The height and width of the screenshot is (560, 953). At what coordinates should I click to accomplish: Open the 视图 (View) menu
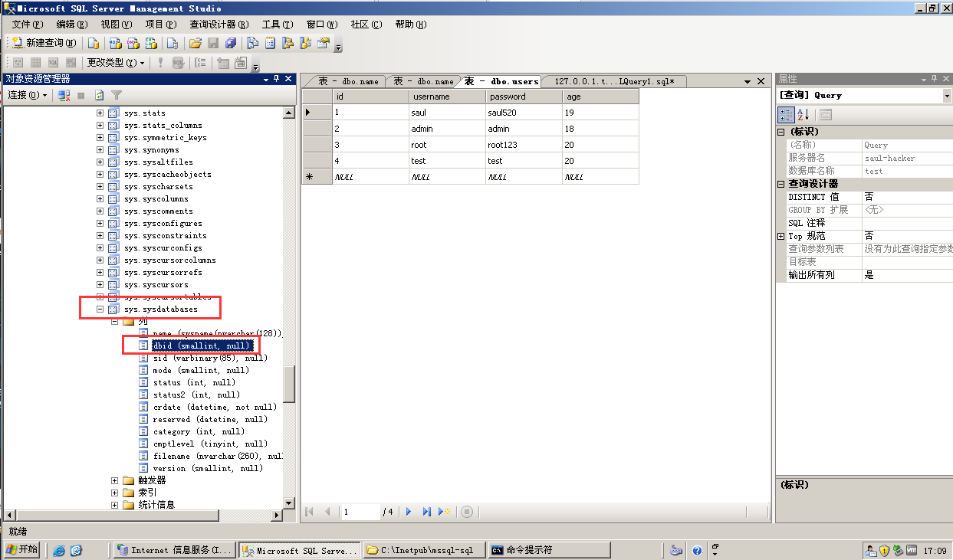(x=115, y=25)
